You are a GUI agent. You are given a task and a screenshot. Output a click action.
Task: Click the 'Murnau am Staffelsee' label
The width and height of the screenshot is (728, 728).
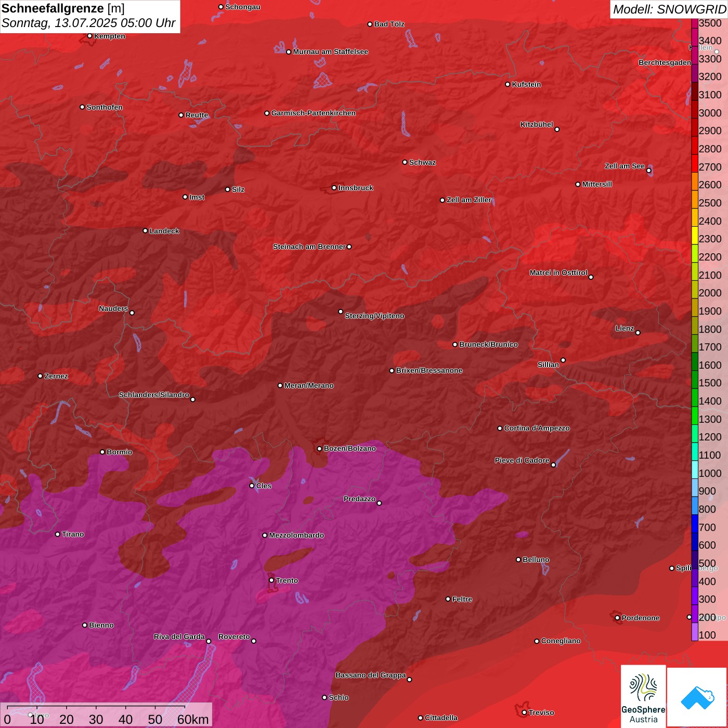pos(330,51)
